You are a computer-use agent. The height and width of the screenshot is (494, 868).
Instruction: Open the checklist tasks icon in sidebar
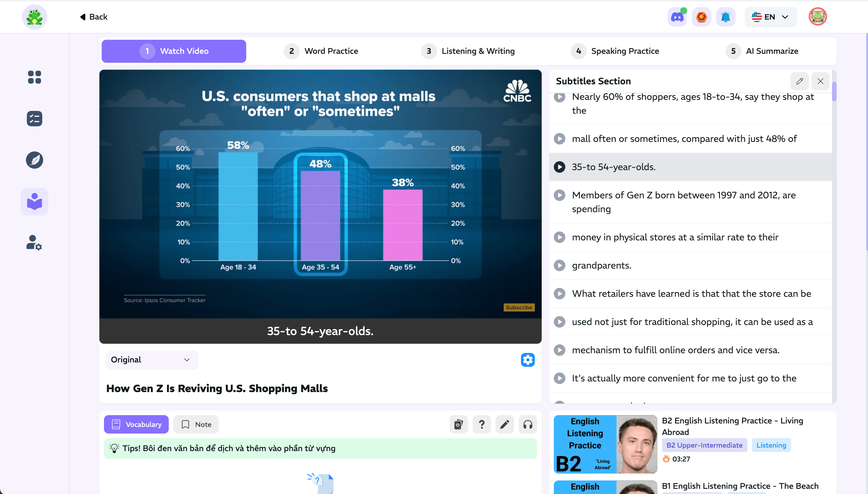35,118
